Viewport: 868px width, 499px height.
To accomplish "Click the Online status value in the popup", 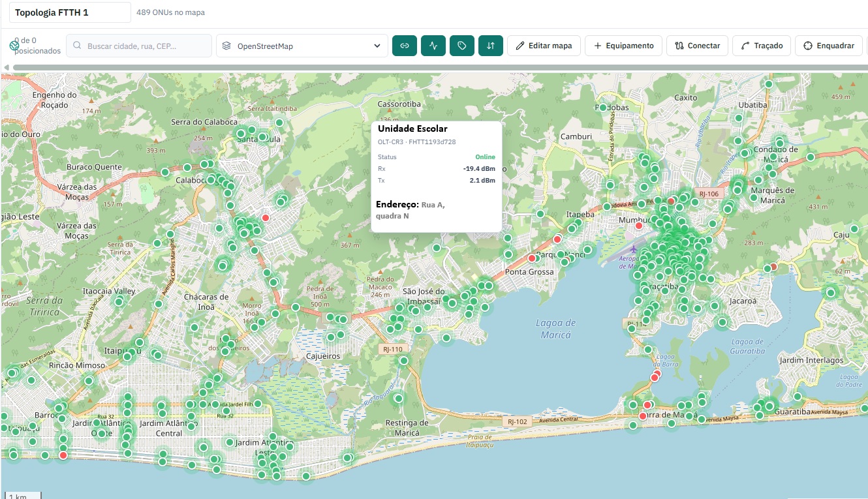I will 485,157.
